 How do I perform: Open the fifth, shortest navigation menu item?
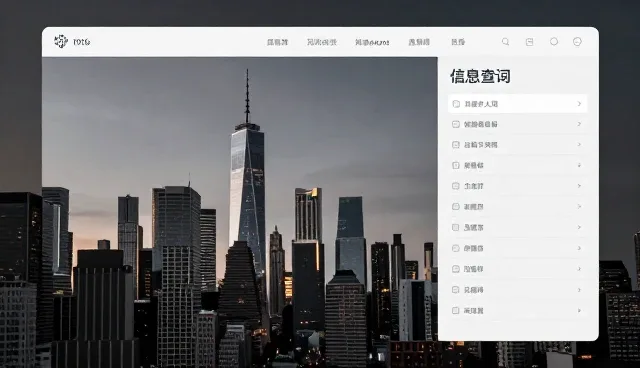458,42
